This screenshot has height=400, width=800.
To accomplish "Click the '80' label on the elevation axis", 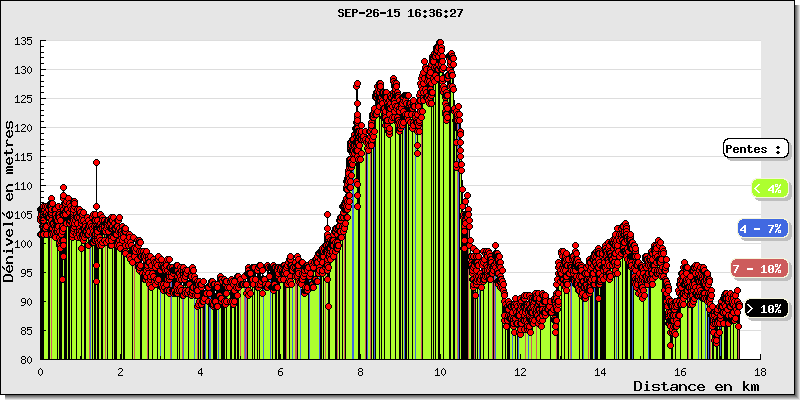I will coord(27,360).
